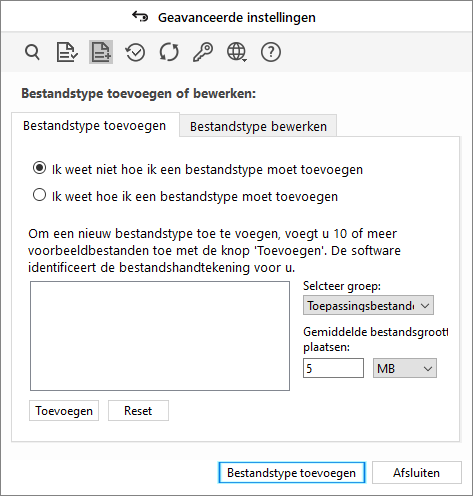Click the Afsluiten button
473x496 pixels.
(417, 472)
